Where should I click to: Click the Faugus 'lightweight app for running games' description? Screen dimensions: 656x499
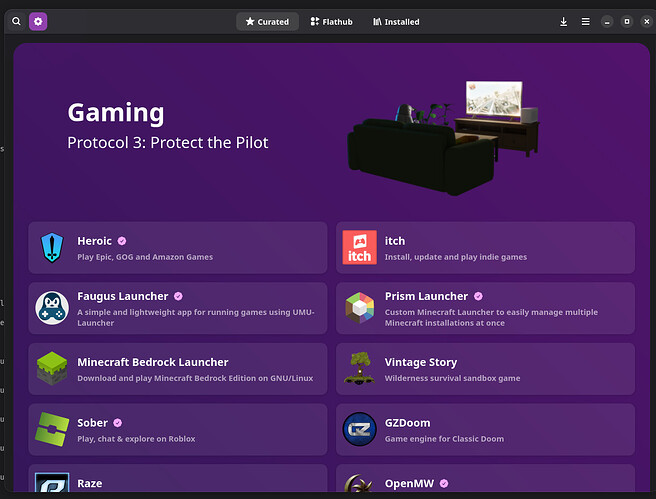[196, 317]
